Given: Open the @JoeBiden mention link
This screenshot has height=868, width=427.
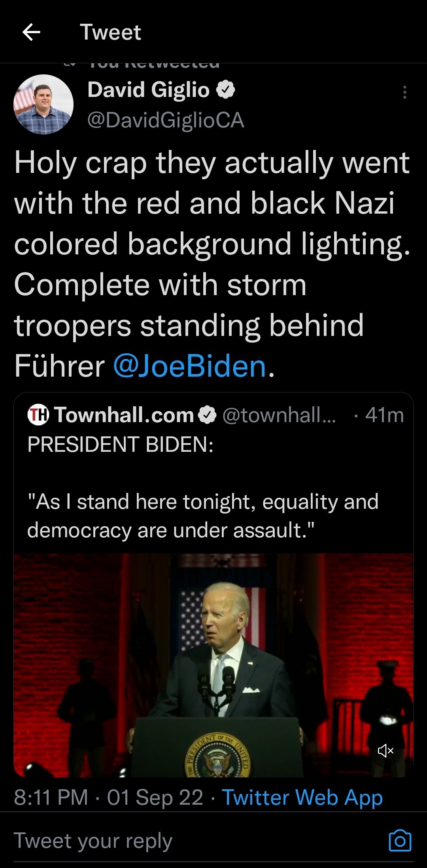Looking at the screenshot, I should (190, 366).
